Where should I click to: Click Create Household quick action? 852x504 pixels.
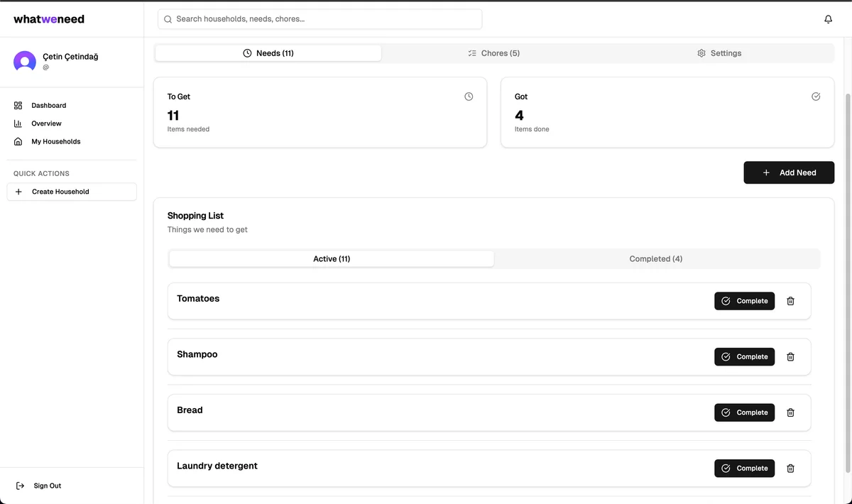tap(71, 192)
